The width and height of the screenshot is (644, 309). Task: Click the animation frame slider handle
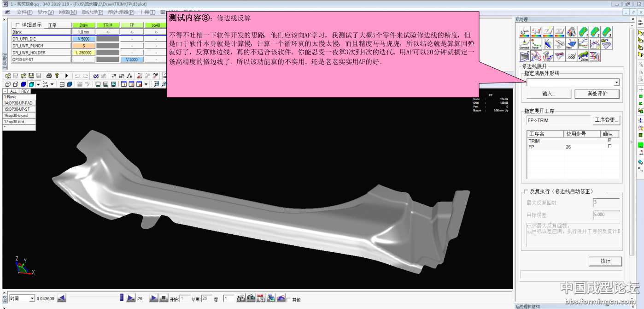[x=122, y=298]
